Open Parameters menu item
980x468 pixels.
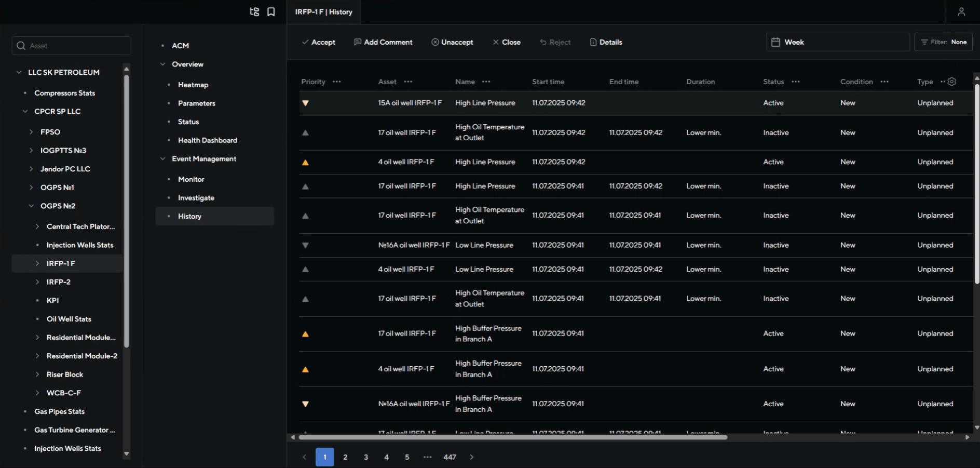(197, 103)
